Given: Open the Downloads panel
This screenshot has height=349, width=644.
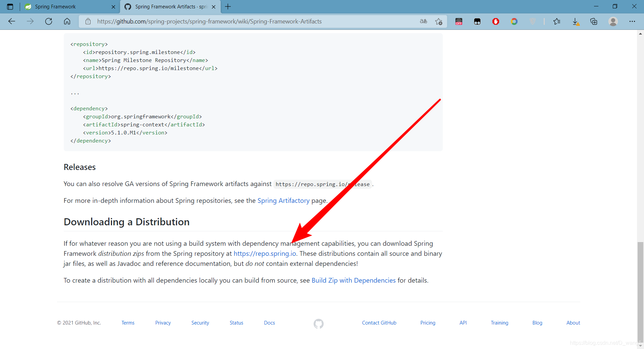Looking at the screenshot, I should [576, 22].
